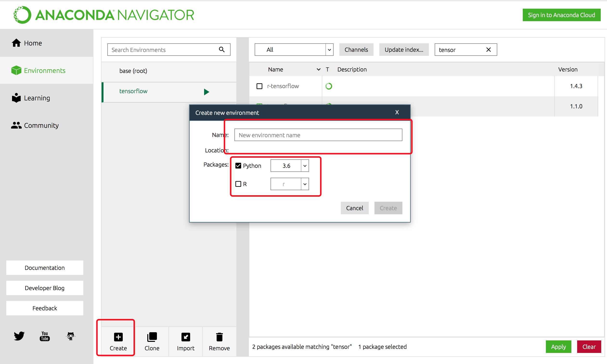Click the Clone environment icon
The width and height of the screenshot is (607, 364).
152,337
